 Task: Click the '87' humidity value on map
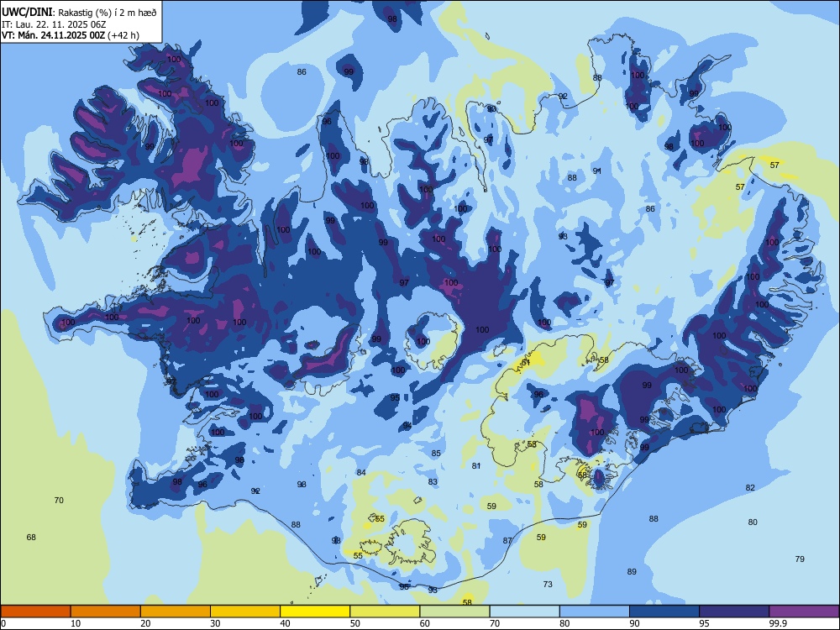coord(507,541)
